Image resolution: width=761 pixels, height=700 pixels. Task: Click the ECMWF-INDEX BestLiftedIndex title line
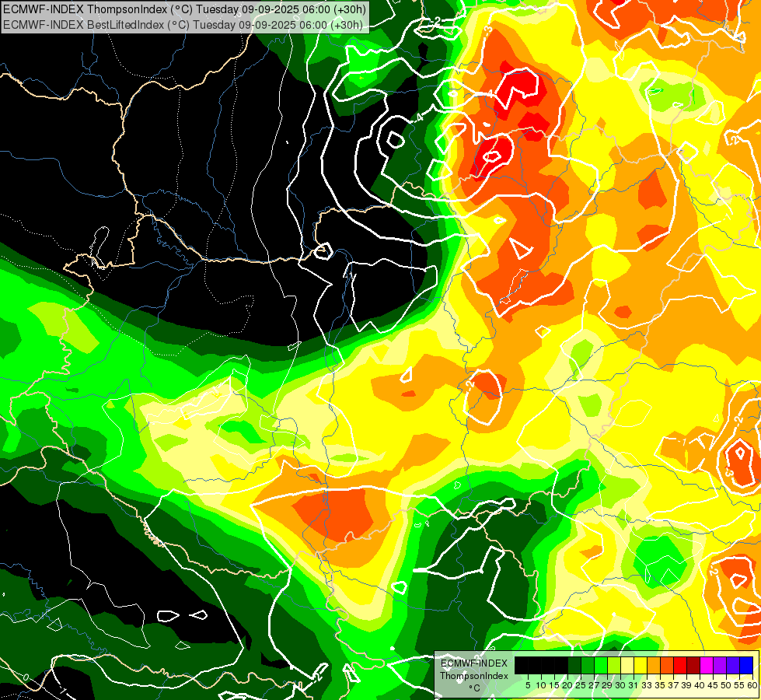click(x=183, y=24)
